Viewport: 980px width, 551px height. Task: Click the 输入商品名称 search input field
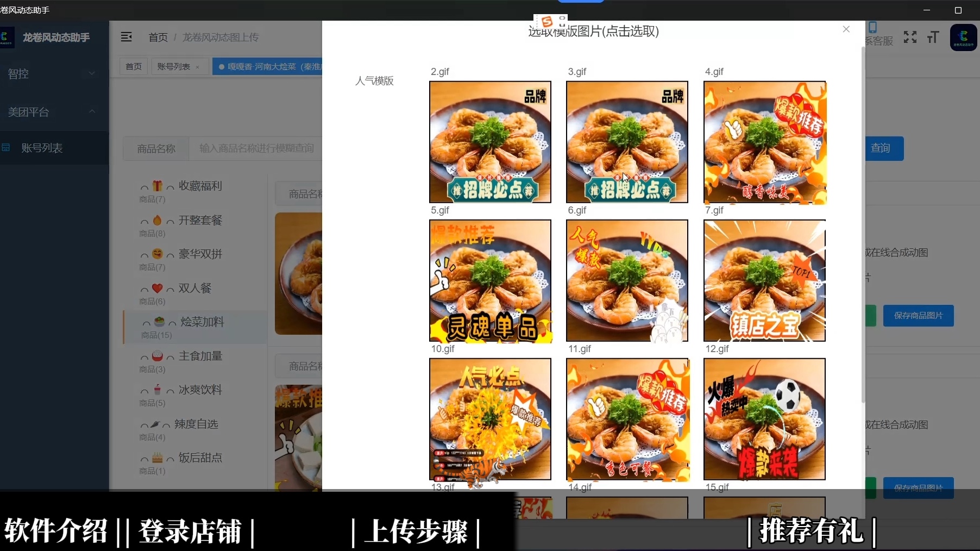255,148
